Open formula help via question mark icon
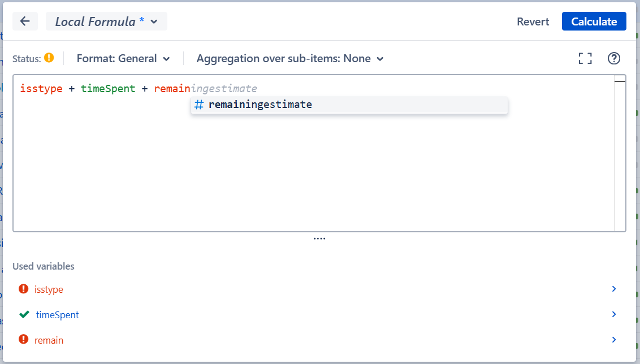This screenshot has width=640, height=364. click(613, 58)
